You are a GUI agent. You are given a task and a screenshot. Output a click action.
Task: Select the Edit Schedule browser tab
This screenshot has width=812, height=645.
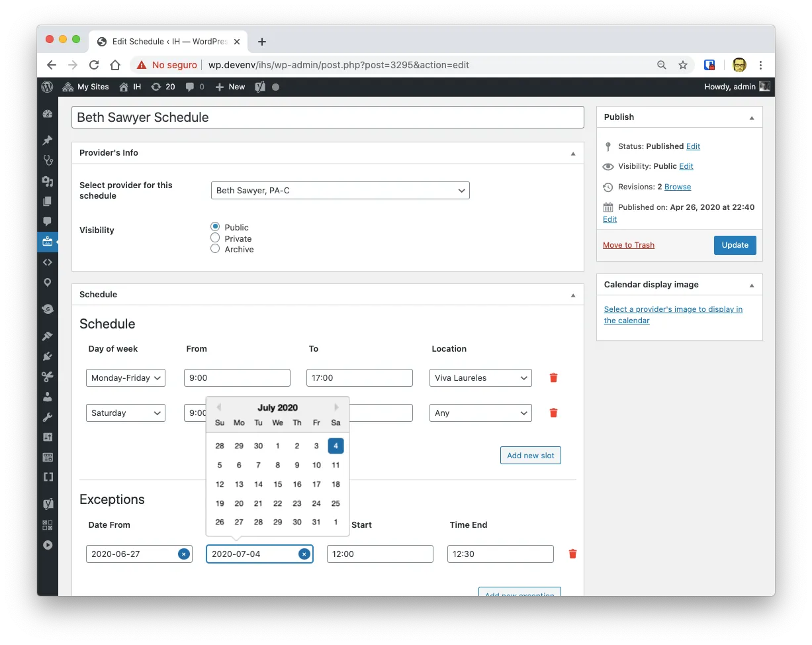167,41
